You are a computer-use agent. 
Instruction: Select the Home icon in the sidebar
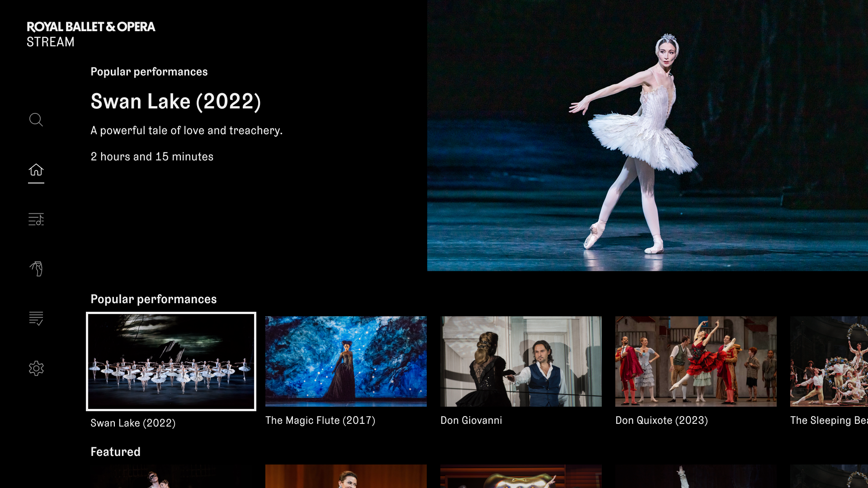[36, 170]
